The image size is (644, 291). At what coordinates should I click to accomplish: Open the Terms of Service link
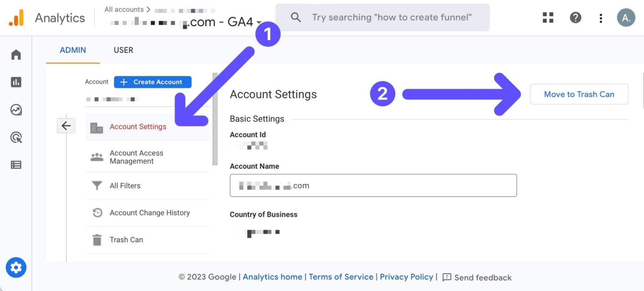pos(341,277)
